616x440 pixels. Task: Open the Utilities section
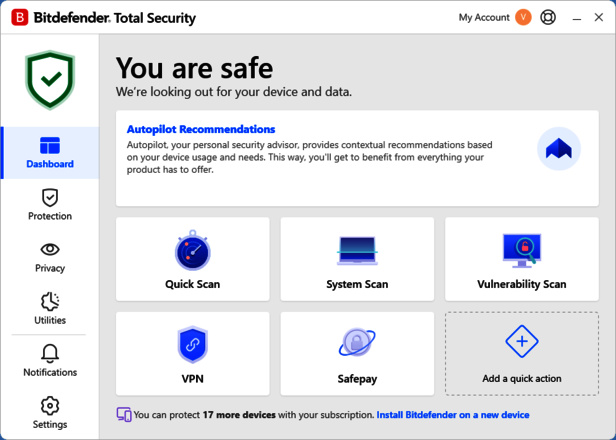click(x=50, y=309)
